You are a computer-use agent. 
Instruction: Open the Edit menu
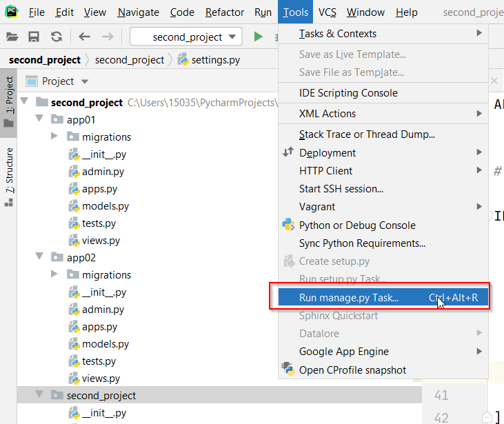(64, 12)
